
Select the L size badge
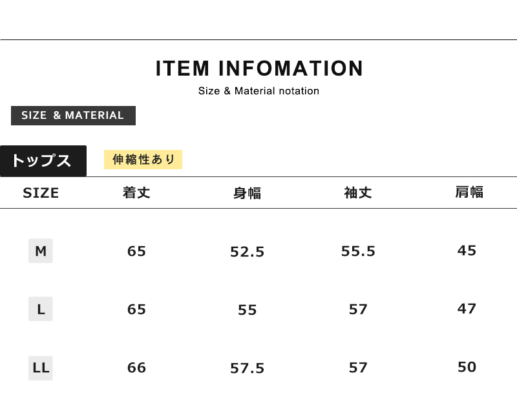click(41, 309)
